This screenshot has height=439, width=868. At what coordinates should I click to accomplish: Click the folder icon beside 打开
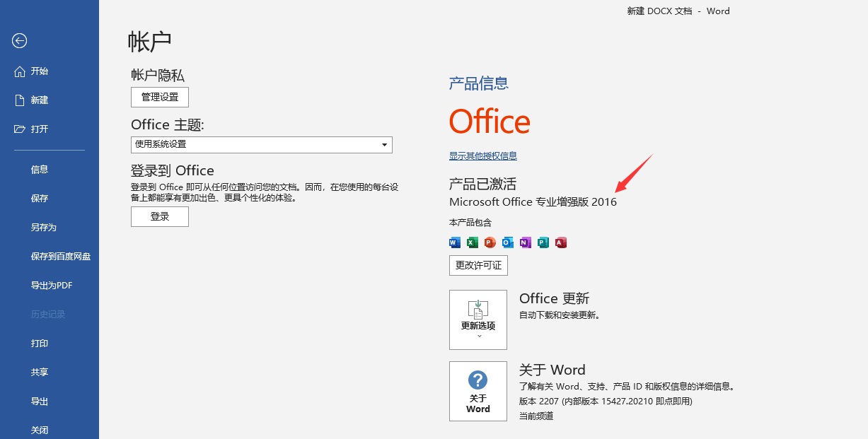[20, 129]
